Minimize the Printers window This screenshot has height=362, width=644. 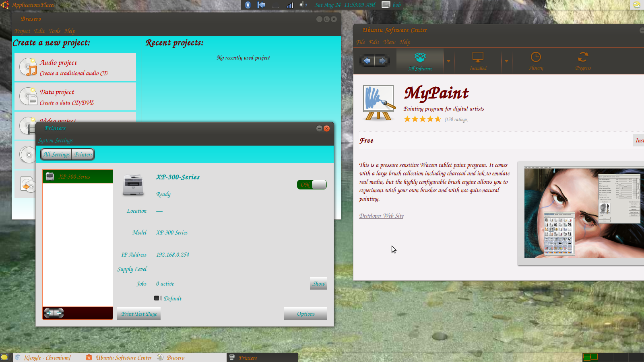[x=319, y=128]
